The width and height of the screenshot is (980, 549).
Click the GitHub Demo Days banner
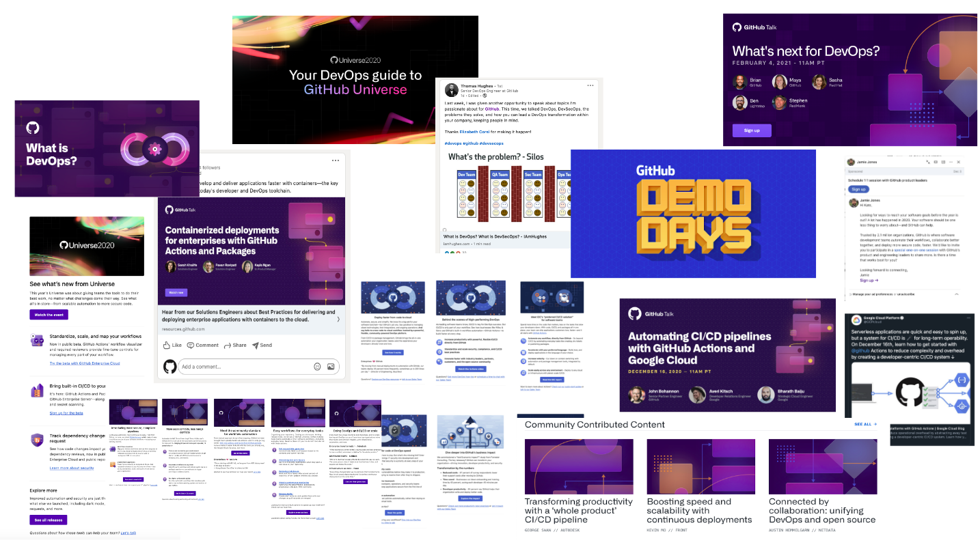pos(693,213)
